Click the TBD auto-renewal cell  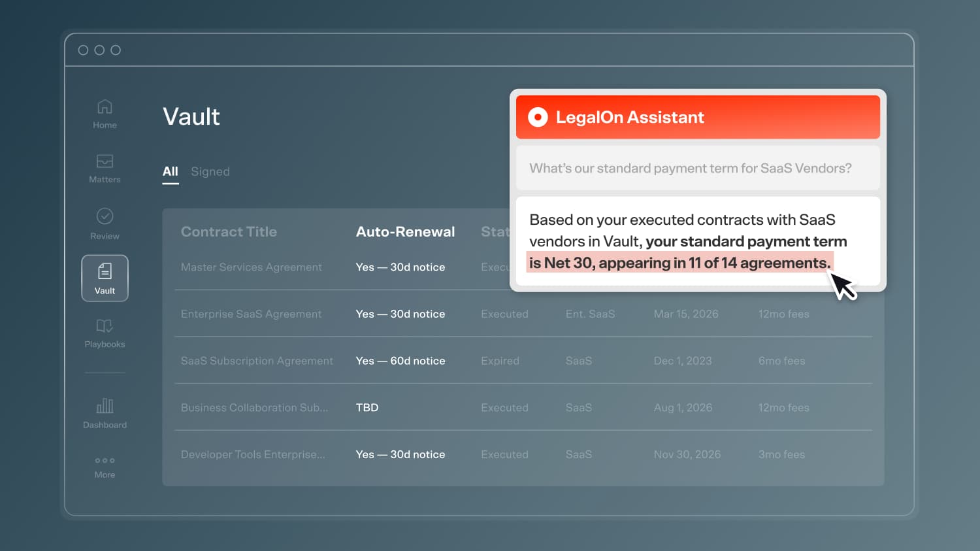[367, 407]
